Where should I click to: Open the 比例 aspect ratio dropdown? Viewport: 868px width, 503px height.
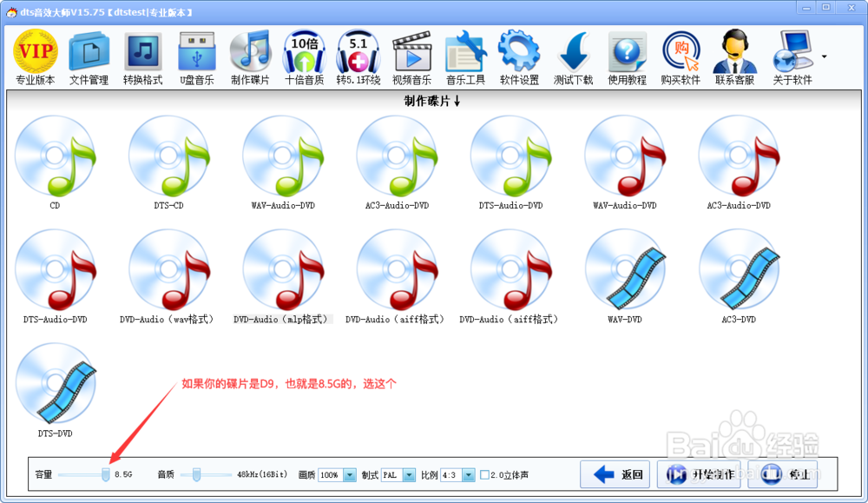[466, 474]
